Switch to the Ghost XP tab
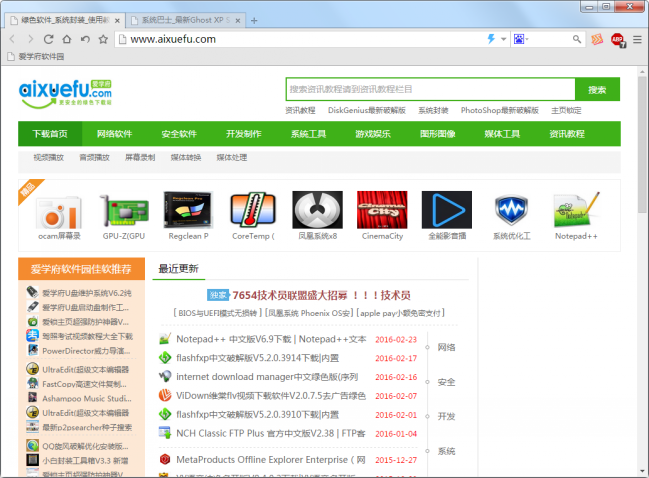Screen dimensions: 649x478 [x=185, y=20]
